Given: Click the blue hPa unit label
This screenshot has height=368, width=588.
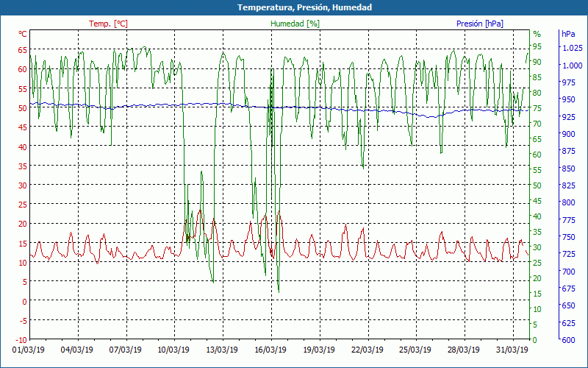Looking at the screenshot, I should 568,34.
